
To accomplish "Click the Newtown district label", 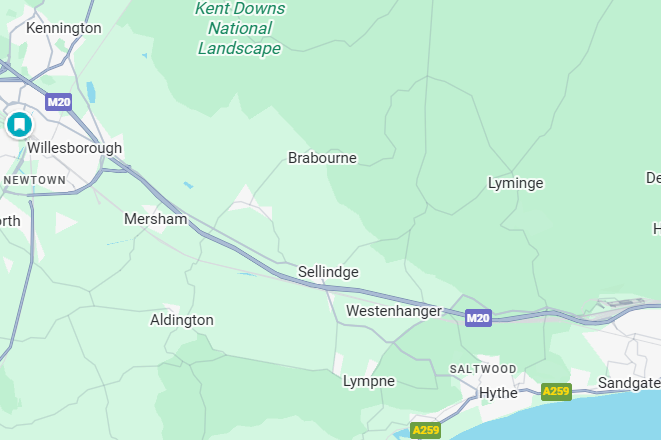I will pyautogui.click(x=35, y=180).
